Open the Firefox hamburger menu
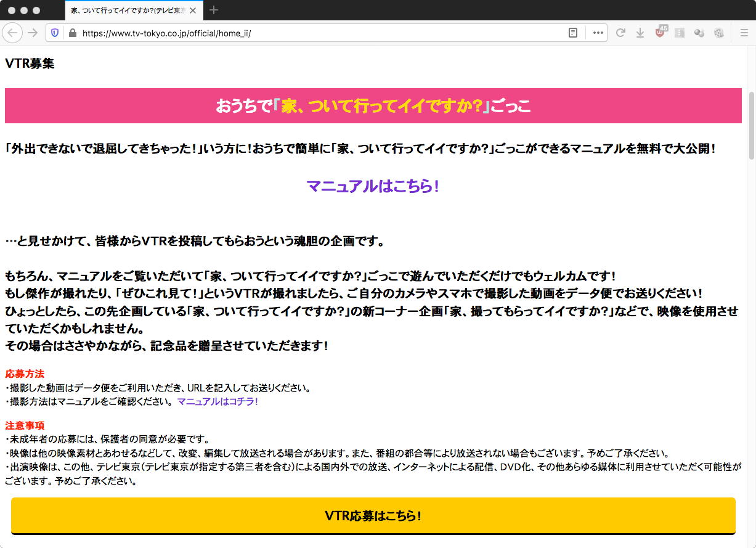 [744, 33]
